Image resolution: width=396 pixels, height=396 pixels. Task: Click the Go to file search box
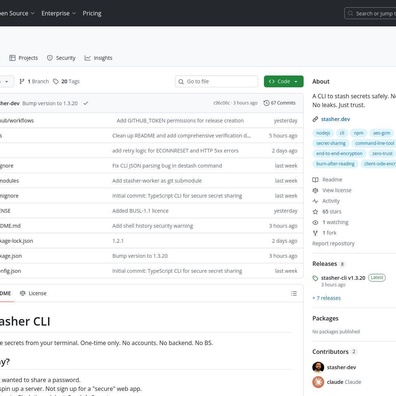point(216,81)
